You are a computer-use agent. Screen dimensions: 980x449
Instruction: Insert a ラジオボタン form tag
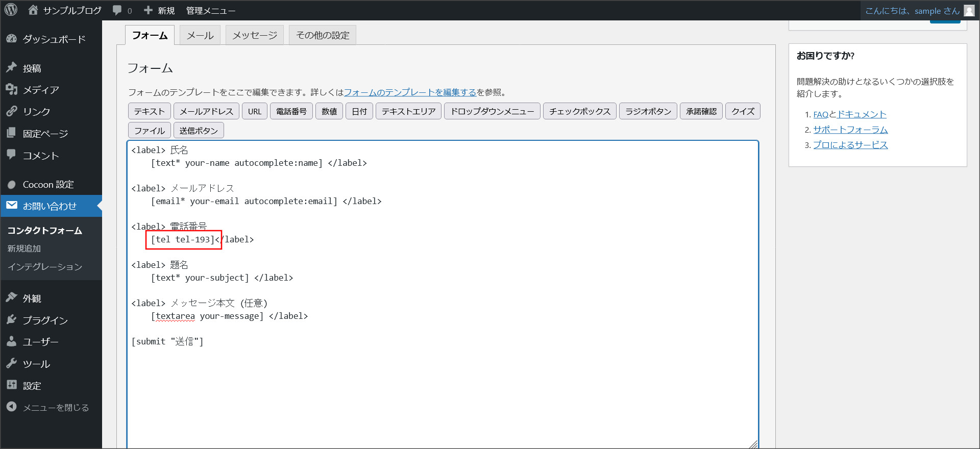[648, 111]
